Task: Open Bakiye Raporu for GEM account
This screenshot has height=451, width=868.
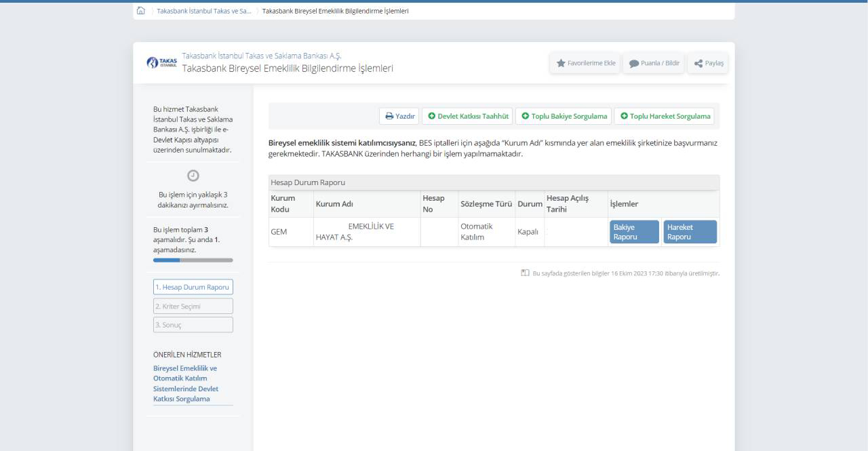Action: 634,232
